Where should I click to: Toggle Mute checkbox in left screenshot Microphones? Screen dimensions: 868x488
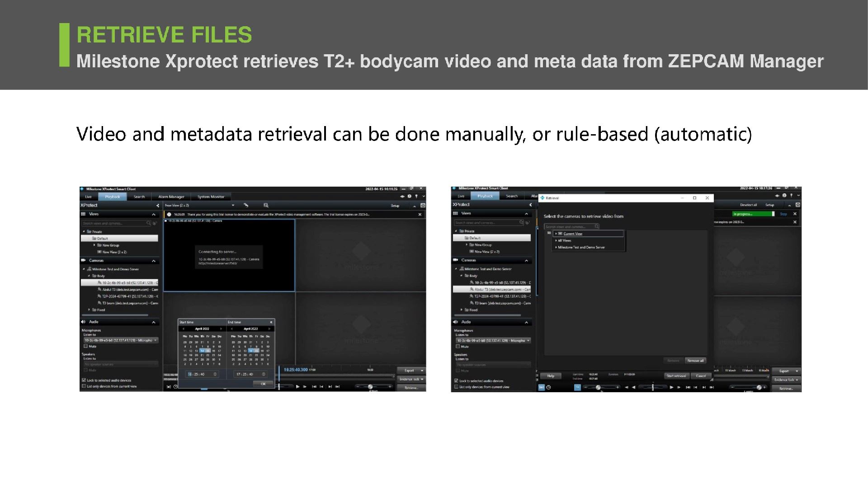click(x=85, y=347)
